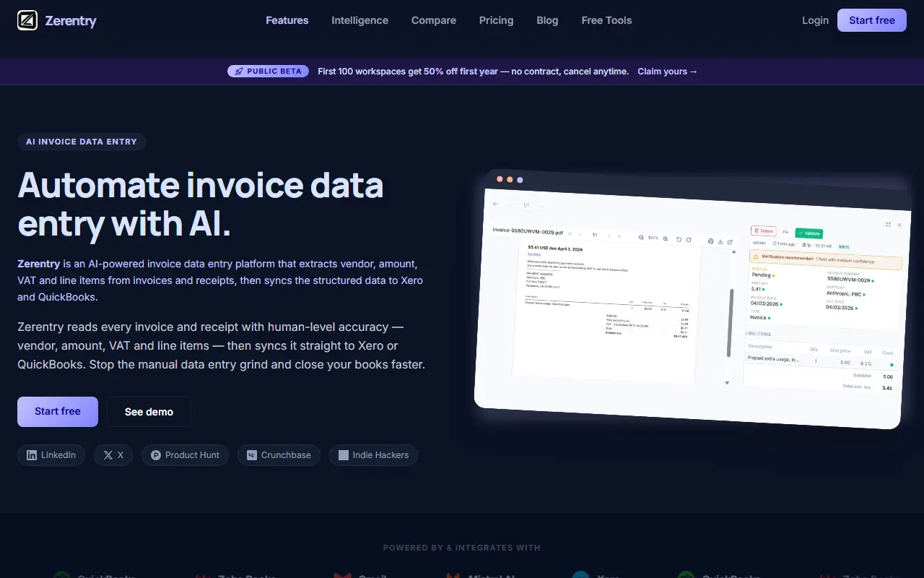924x578 pixels.
Task: Open the LinkedIn profile link
Action: 51,455
